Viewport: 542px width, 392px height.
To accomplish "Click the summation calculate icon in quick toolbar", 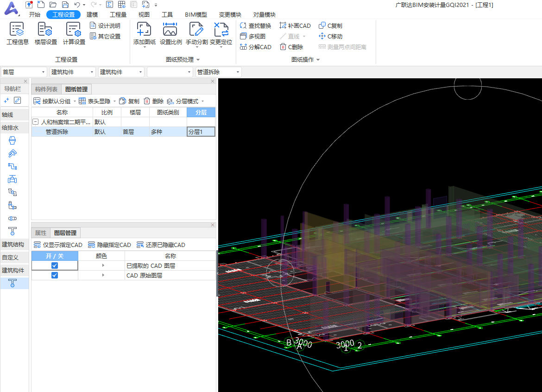I will coord(109,5).
